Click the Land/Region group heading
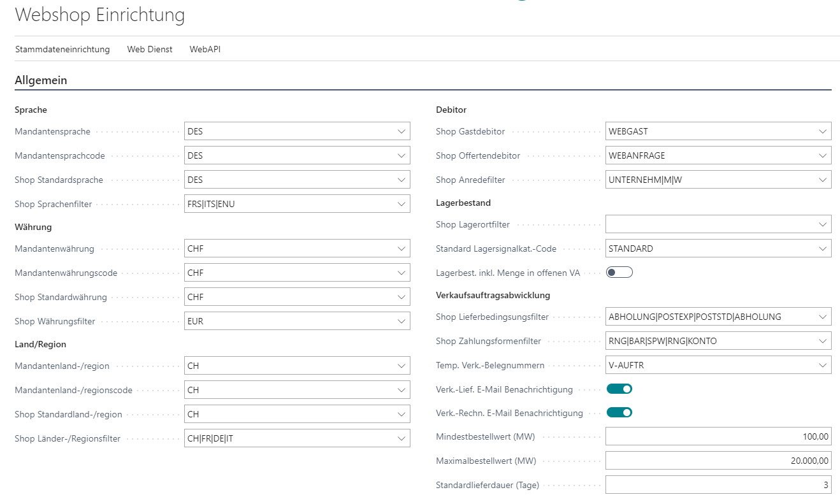 click(x=41, y=344)
